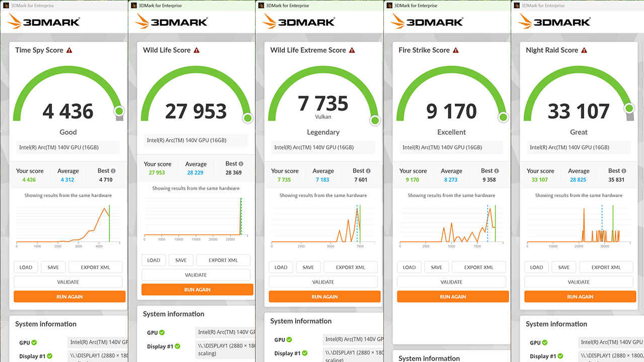Click the average score 28 229 in Wild Life panel

(x=196, y=172)
